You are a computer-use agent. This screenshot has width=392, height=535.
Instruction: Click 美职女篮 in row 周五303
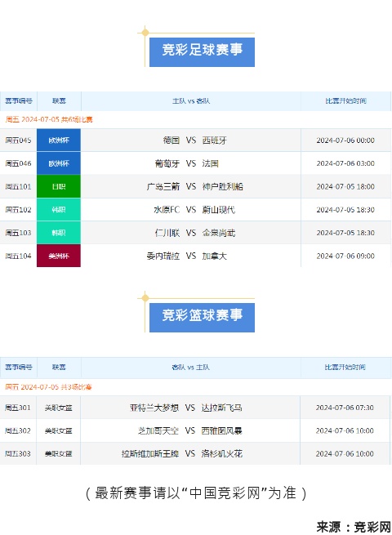(x=58, y=453)
